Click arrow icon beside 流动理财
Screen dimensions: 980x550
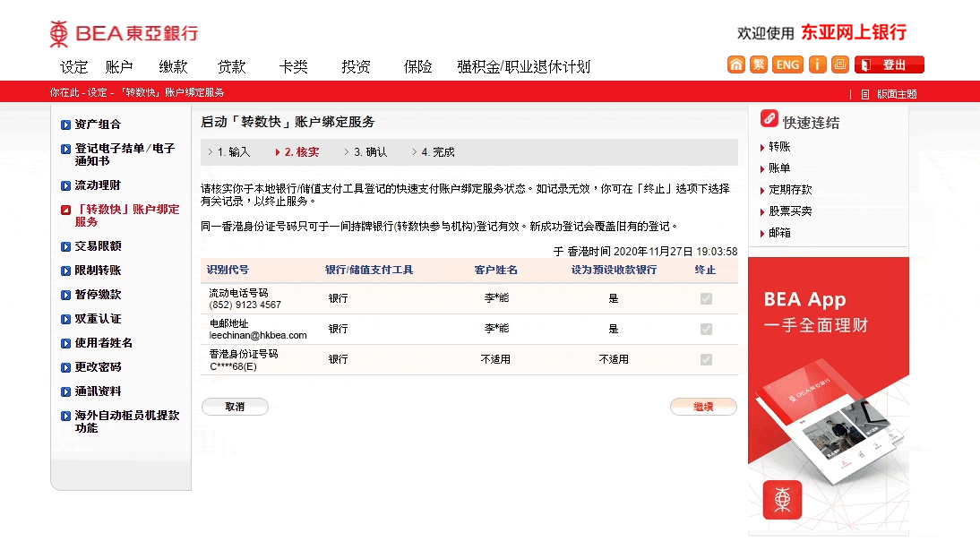pos(65,185)
